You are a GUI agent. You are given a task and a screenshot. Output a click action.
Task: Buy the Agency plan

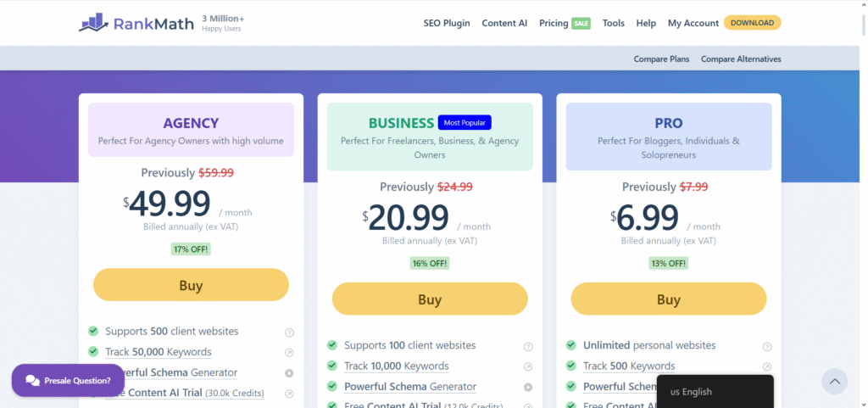pos(191,285)
